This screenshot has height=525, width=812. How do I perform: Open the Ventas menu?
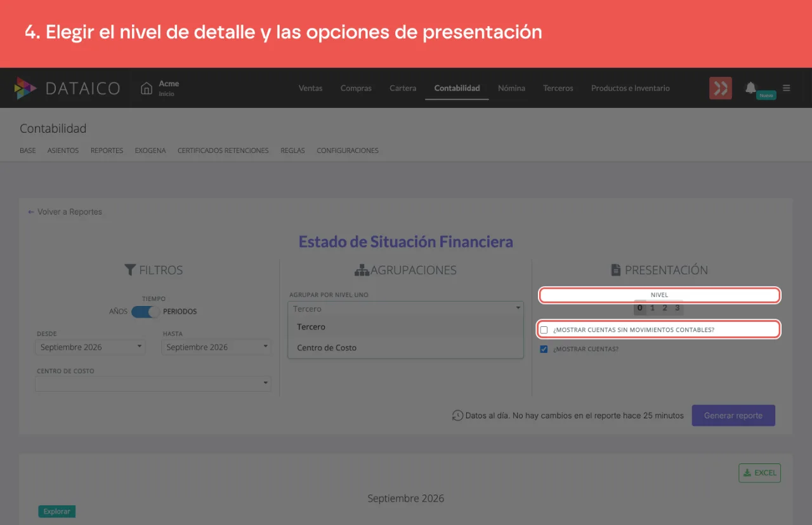(x=311, y=88)
